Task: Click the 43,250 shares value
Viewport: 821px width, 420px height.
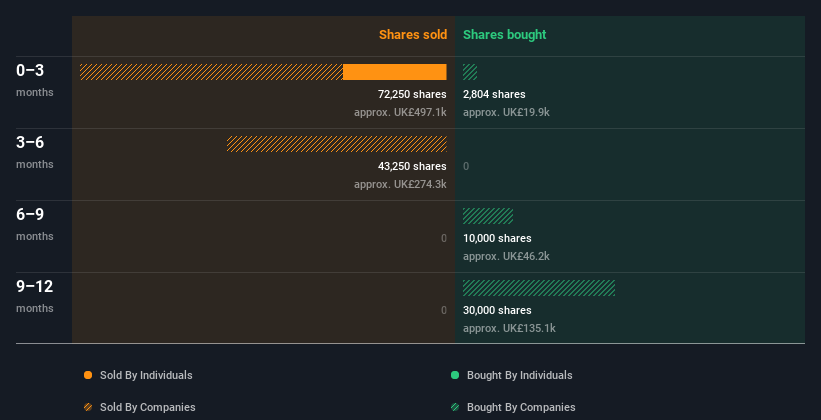Action: click(x=412, y=167)
